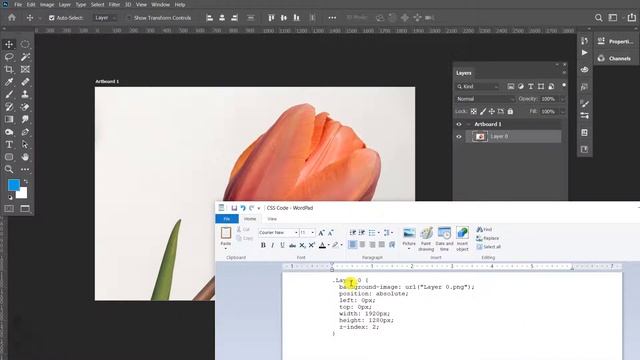Select the Move tool in Photoshop toolbar
Viewport: 640px width, 360px height.
point(9,44)
